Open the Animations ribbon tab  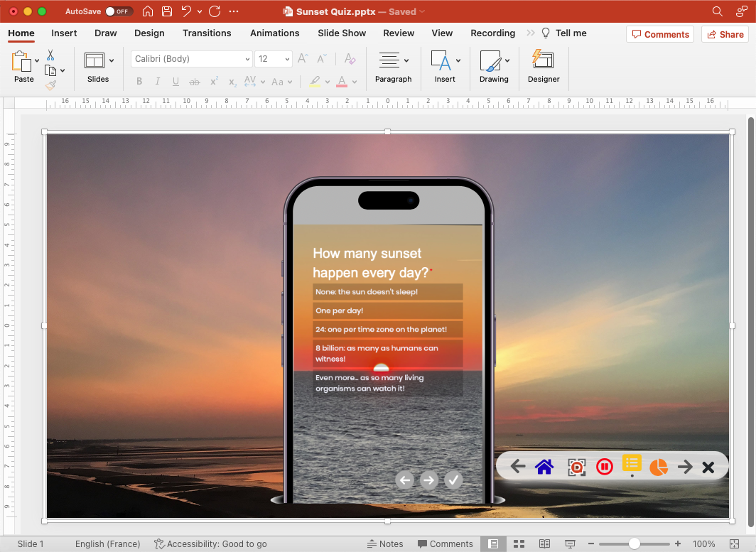pyautogui.click(x=274, y=33)
